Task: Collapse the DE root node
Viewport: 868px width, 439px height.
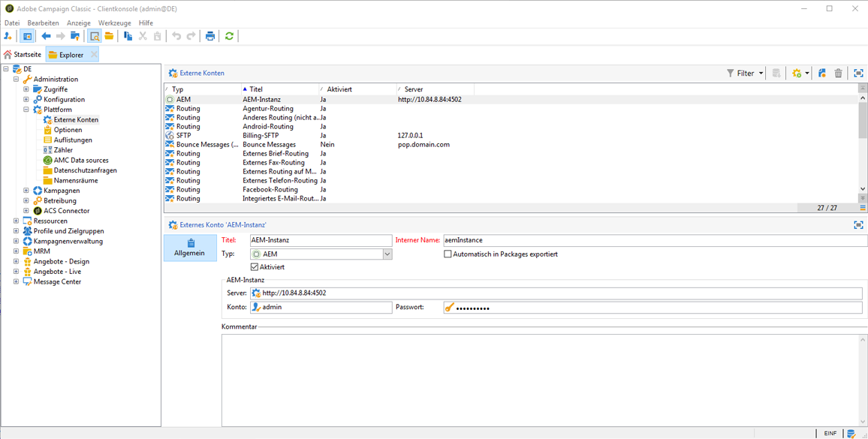Action: click(x=6, y=68)
